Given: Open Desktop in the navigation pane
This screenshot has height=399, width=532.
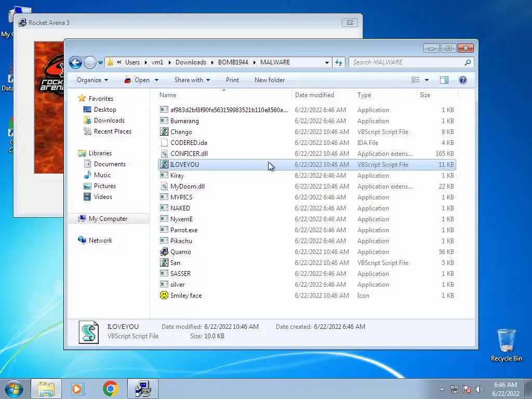Looking at the screenshot, I should pos(105,110).
